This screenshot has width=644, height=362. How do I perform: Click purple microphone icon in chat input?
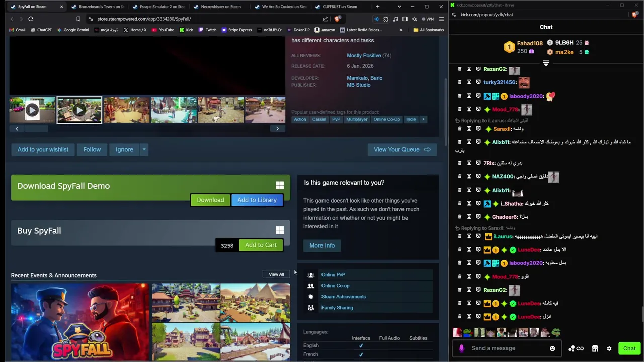click(x=461, y=348)
